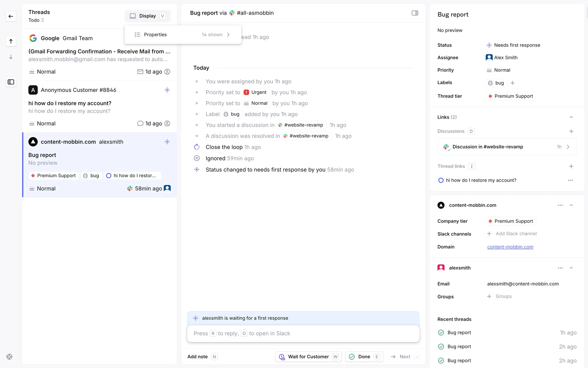
Task: Add a discussion with the plus icon
Action: coord(571,131)
